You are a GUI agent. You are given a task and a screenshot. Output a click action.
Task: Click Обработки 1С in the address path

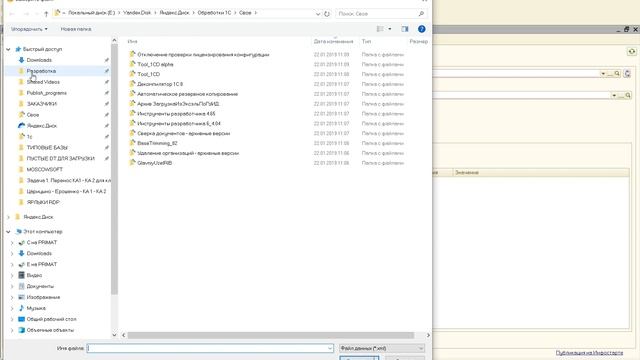[214, 13]
